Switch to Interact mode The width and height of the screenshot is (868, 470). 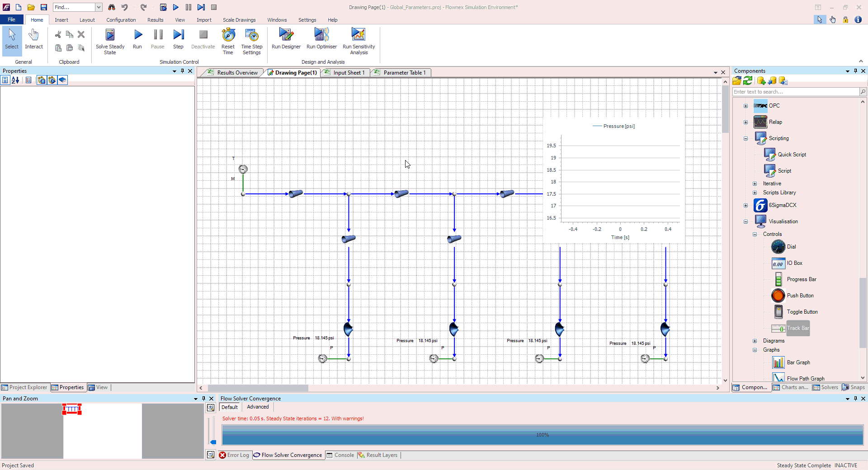[x=34, y=39]
